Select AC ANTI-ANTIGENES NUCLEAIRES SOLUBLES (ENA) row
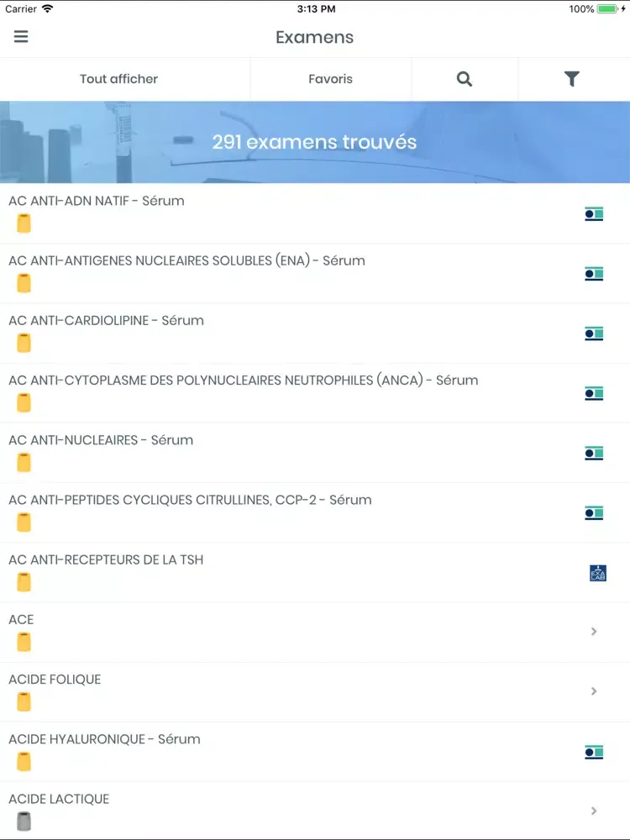This screenshot has width=630, height=840. pyautogui.click(x=186, y=260)
